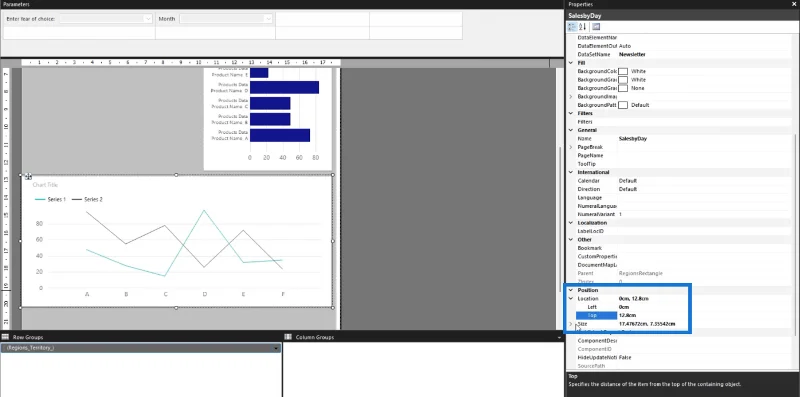Click the DataSetName value Newsletter
Image resolution: width=800 pixels, height=397 pixels.
tap(632, 54)
